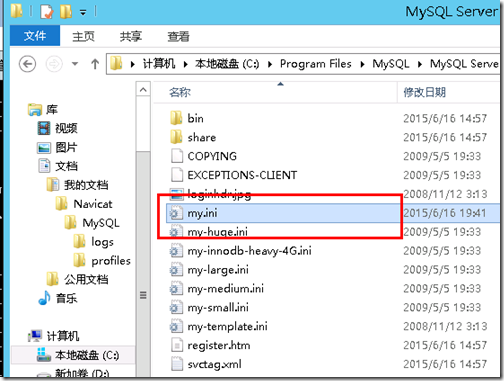The height and width of the screenshot is (381, 504).
Task: Select the my-medium.ini file icon
Action: click(176, 288)
